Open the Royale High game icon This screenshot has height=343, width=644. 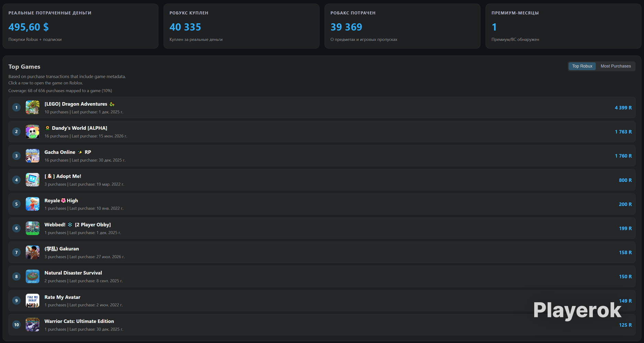click(x=33, y=204)
